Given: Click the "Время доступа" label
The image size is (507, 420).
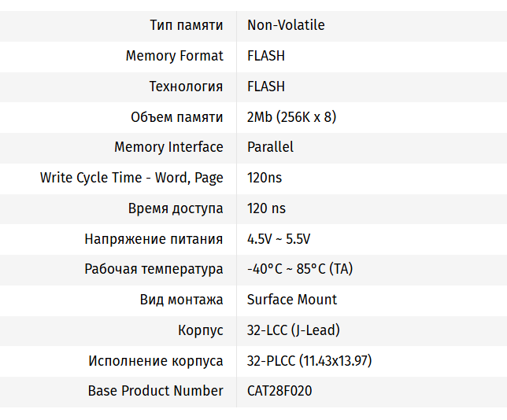Looking at the screenshot, I should click(176, 208).
